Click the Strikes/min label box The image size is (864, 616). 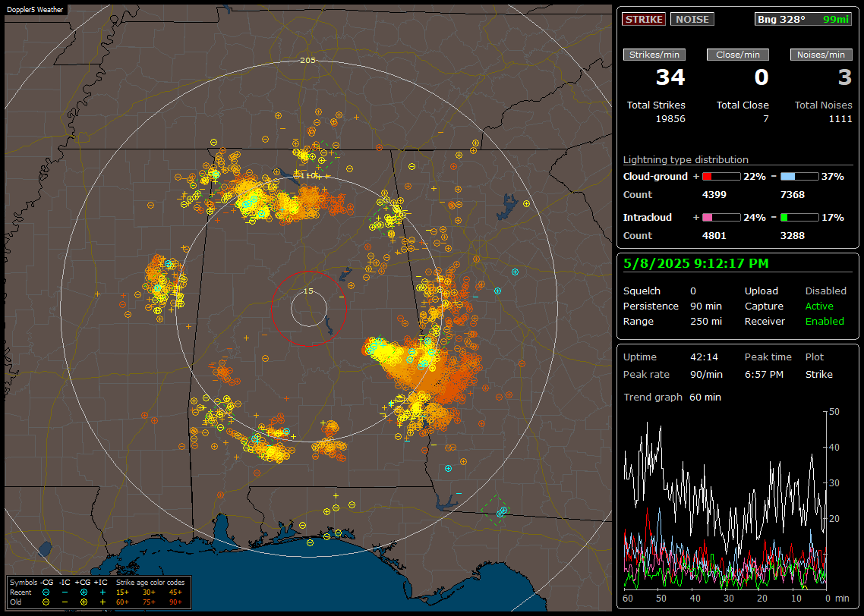654,55
